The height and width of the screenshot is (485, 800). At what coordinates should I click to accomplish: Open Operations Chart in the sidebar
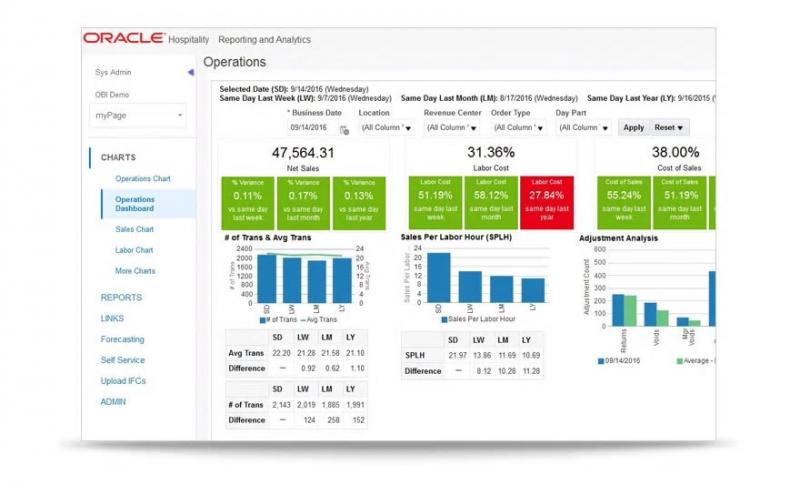click(x=142, y=179)
